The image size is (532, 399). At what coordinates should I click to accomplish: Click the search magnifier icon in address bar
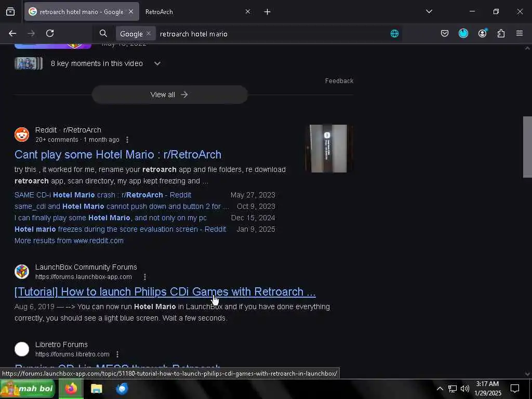(103, 33)
